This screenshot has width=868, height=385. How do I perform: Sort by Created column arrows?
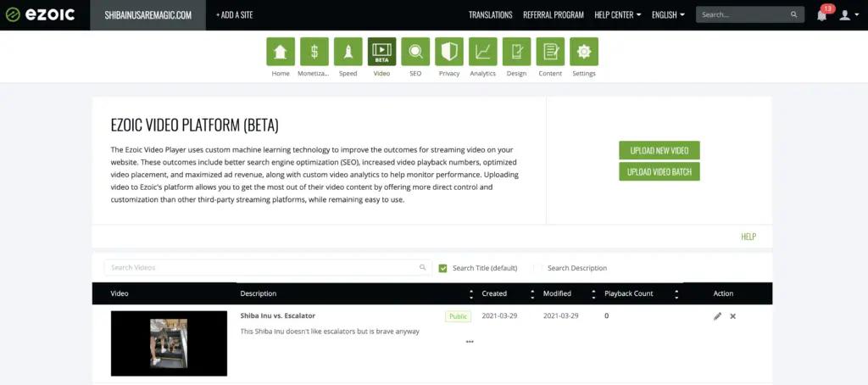coord(532,294)
